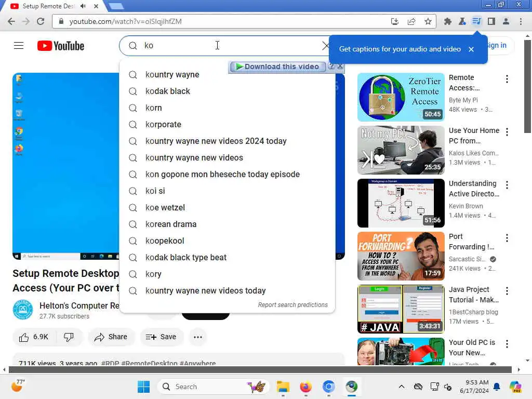The width and height of the screenshot is (532, 399).
Task: Open the clock showing 9:53 AM
Action: (474, 387)
